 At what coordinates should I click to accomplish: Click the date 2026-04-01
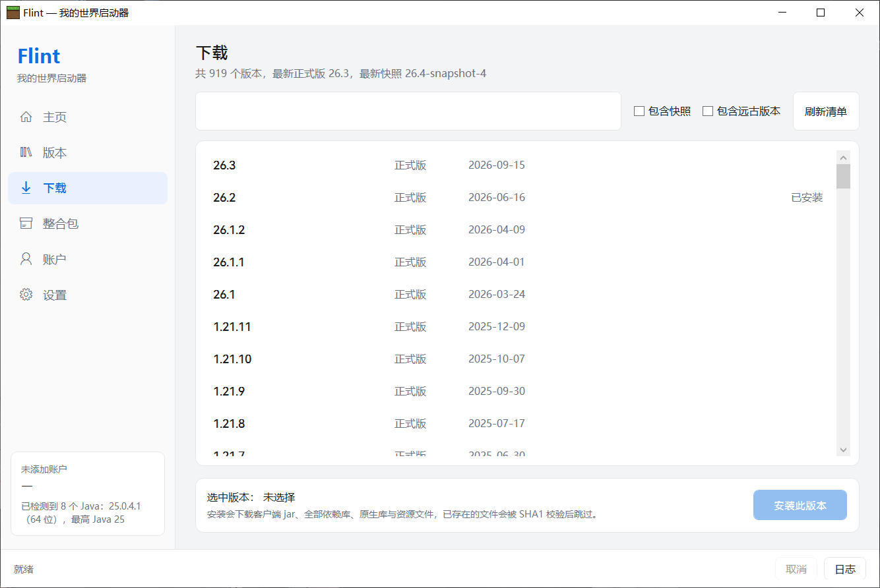pos(497,262)
